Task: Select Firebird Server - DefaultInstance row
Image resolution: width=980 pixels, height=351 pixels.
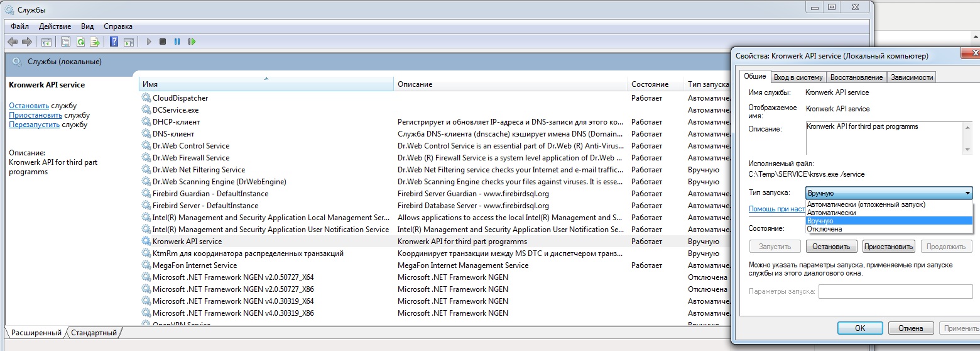Action: pyautogui.click(x=435, y=206)
